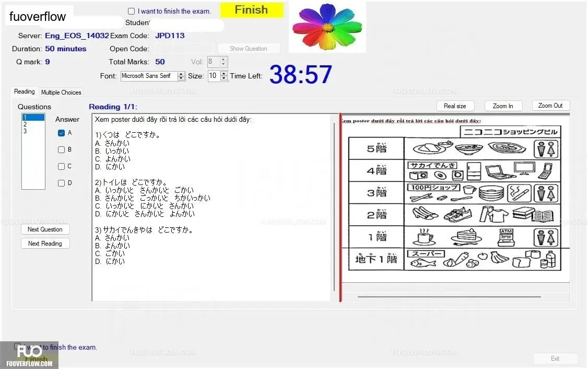The width and height of the screenshot is (588, 369).
Task: Click the restroom icon on 1階 row
Action: tap(546, 237)
